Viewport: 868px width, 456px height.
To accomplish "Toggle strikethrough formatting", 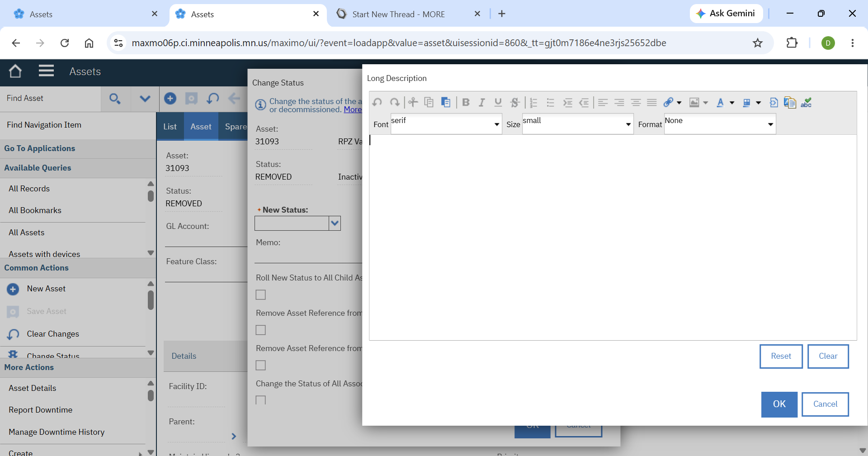I will coord(515,103).
